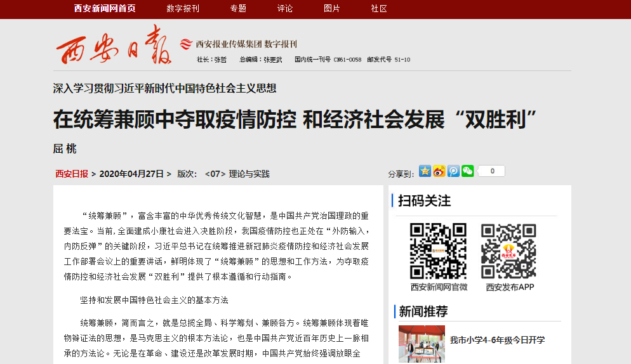Image resolution: width=631 pixels, height=364 pixels.
Task: Click the share count box showing 0
Action: (491, 171)
